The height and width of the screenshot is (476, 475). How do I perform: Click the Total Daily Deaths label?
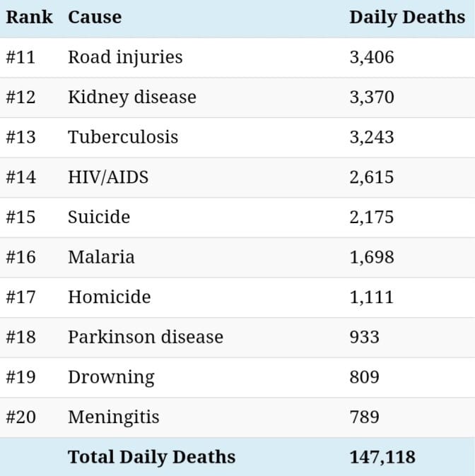tap(151, 457)
